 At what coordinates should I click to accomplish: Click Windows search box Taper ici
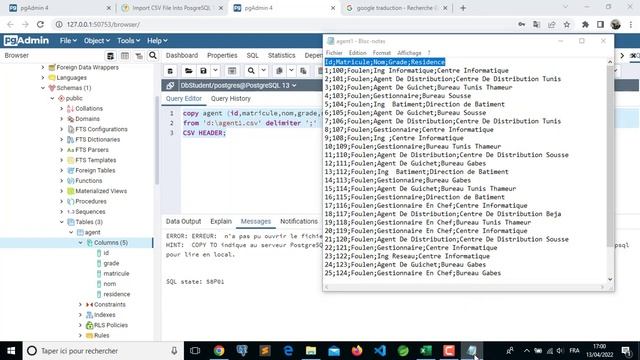pos(102,351)
